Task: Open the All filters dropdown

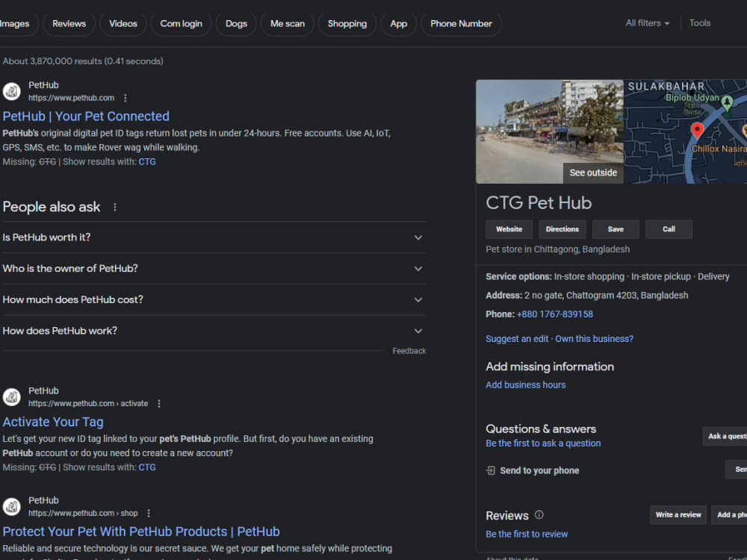Action: (648, 23)
